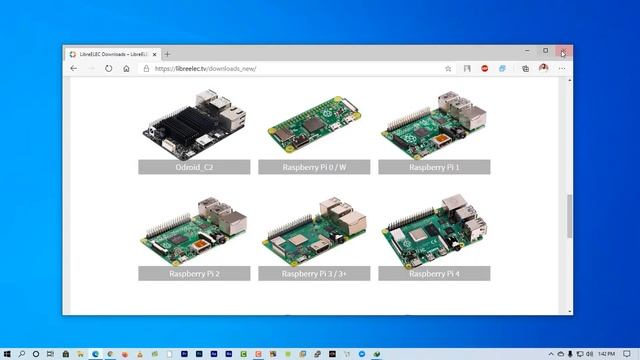Image resolution: width=640 pixels, height=360 pixels.
Task: View site info via the padlock icon
Action: point(146,69)
